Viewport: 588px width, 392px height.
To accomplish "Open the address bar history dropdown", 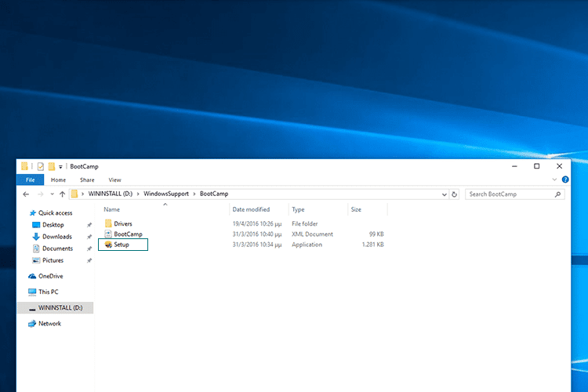I will click(444, 194).
